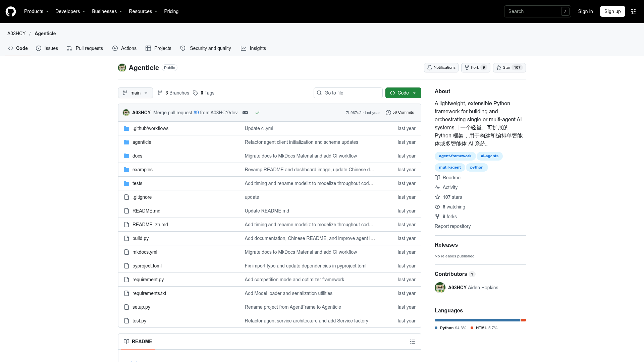The height and width of the screenshot is (362, 644).
Task: Expand the commit message ellipsis icon
Action: (x=245, y=113)
